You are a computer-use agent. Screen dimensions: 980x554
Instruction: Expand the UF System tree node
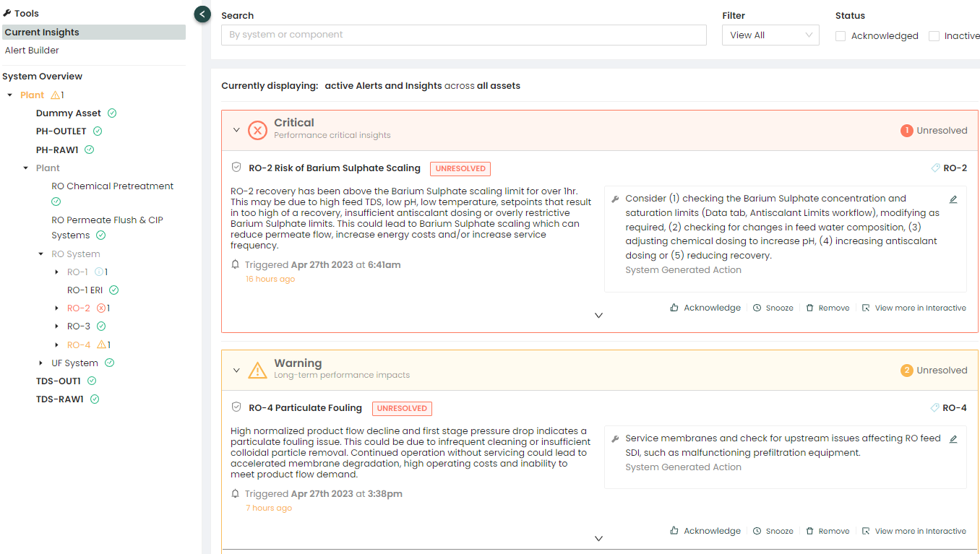click(x=41, y=363)
